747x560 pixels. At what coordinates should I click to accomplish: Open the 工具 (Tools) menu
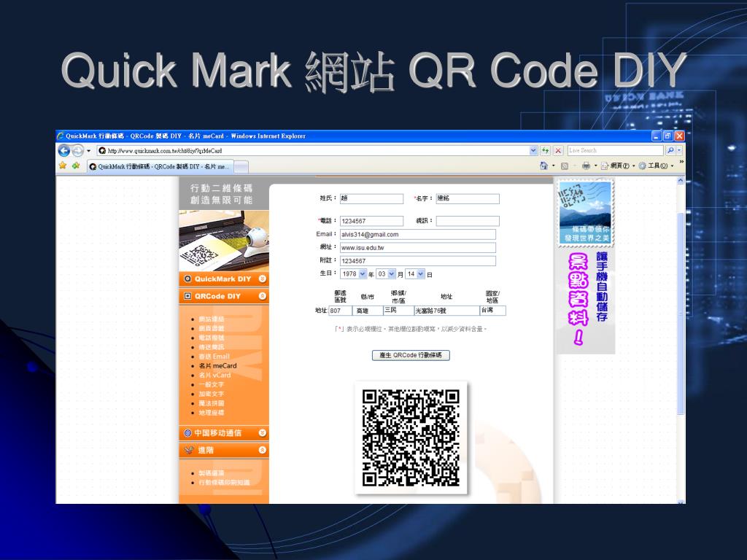[x=656, y=166]
